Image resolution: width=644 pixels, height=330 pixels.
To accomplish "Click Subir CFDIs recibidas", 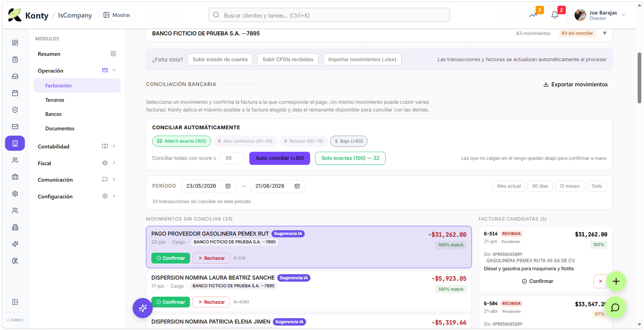I will [x=288, y=60].
